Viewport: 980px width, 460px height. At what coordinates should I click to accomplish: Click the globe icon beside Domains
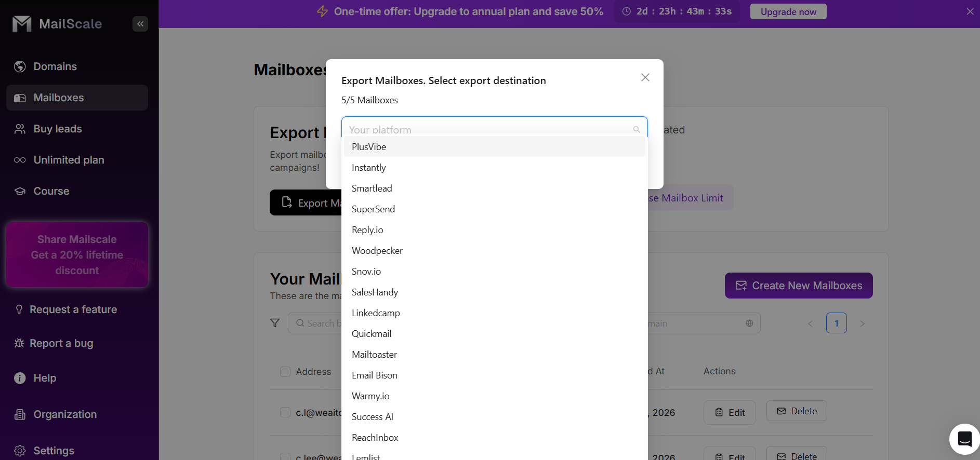[20, 66]
